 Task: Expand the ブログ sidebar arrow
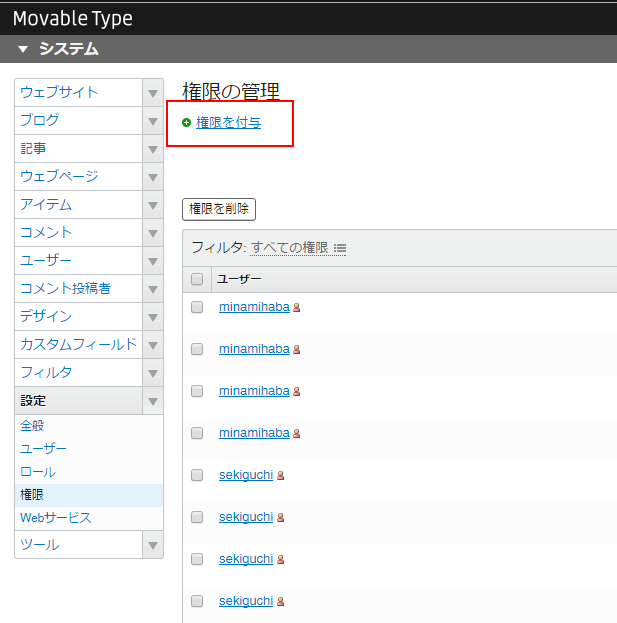pos(153,121)
